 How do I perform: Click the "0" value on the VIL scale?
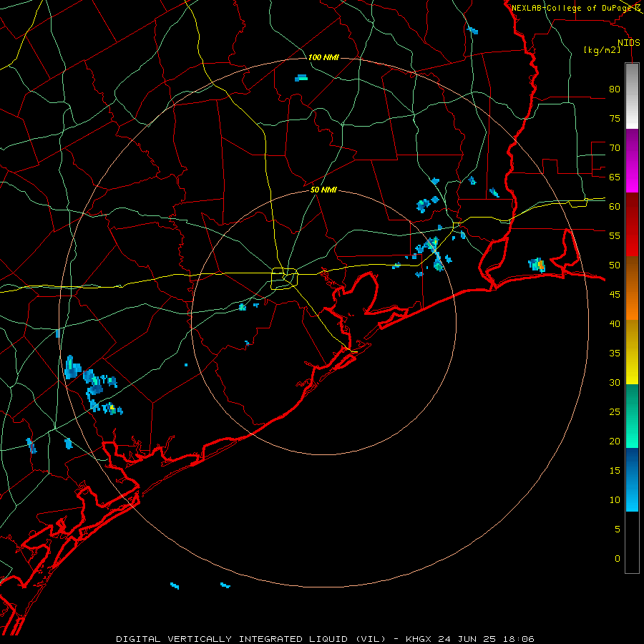click(x=618, y=559)
